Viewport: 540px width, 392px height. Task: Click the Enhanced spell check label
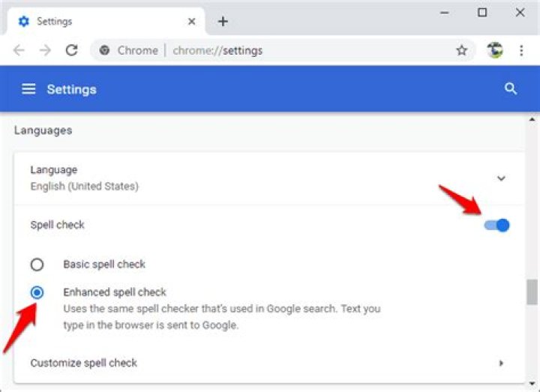pos(115,292)
